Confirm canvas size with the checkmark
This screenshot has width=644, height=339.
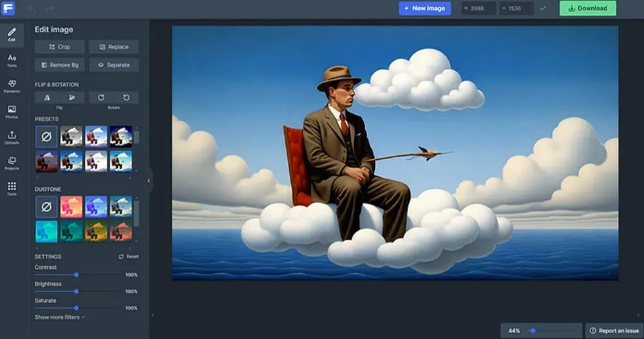(x=543, y=8)
